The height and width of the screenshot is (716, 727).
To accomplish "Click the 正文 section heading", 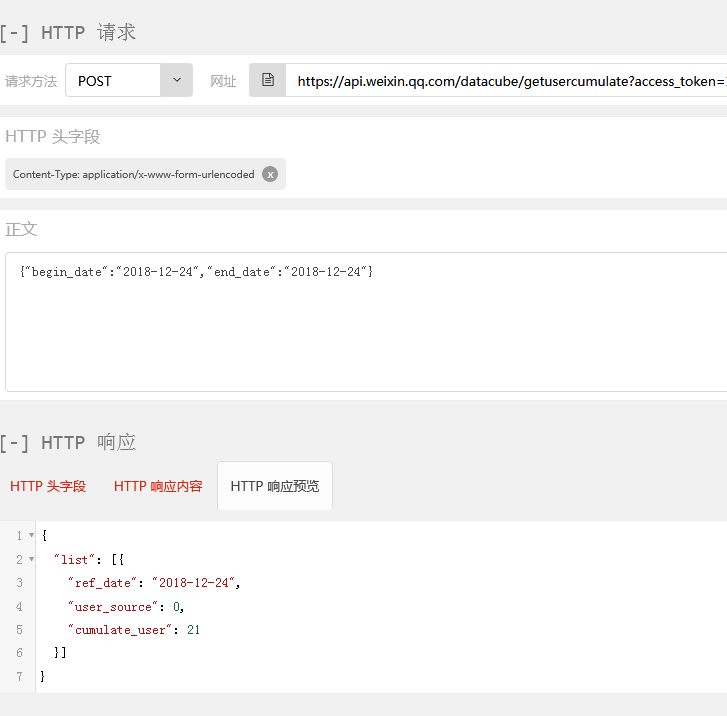I will coord(21,229).
